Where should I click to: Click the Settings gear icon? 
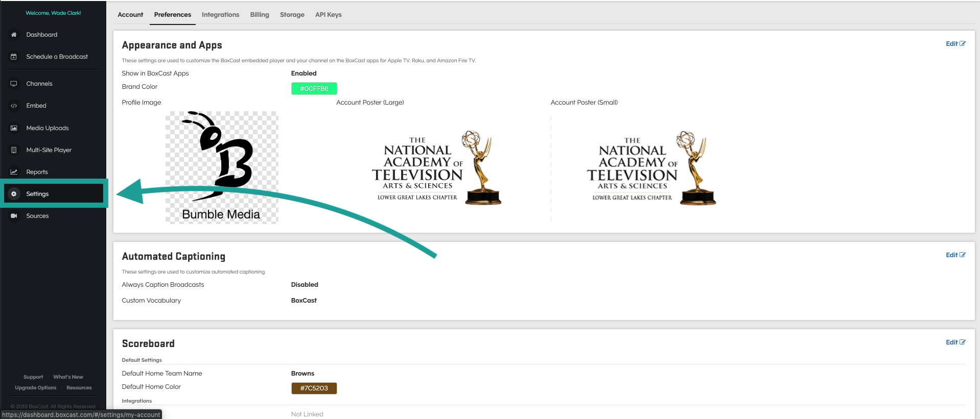pyautogui.click(x=14, y=194)
